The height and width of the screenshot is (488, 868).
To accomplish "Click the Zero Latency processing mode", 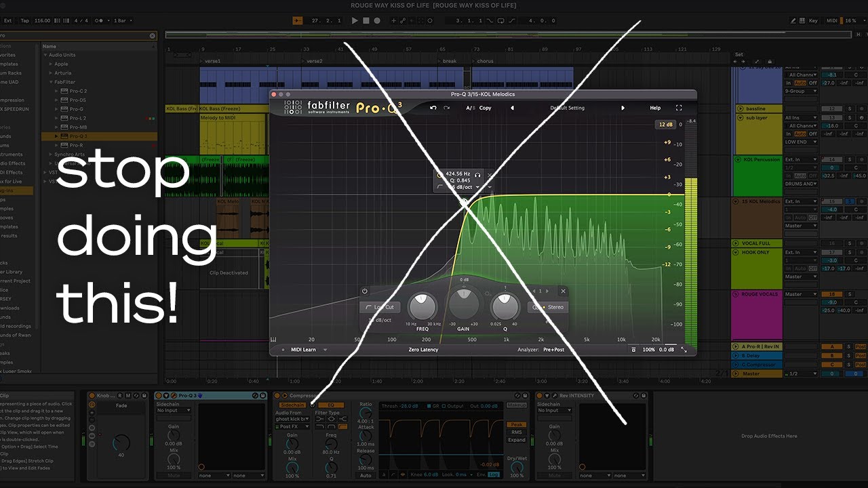I will [423, 350].
